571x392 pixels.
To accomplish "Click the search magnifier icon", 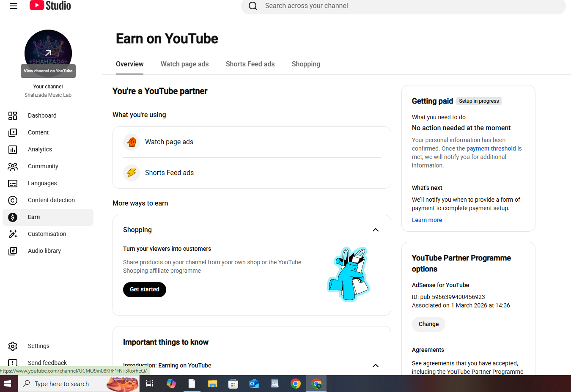I will [x=253, y=6].
